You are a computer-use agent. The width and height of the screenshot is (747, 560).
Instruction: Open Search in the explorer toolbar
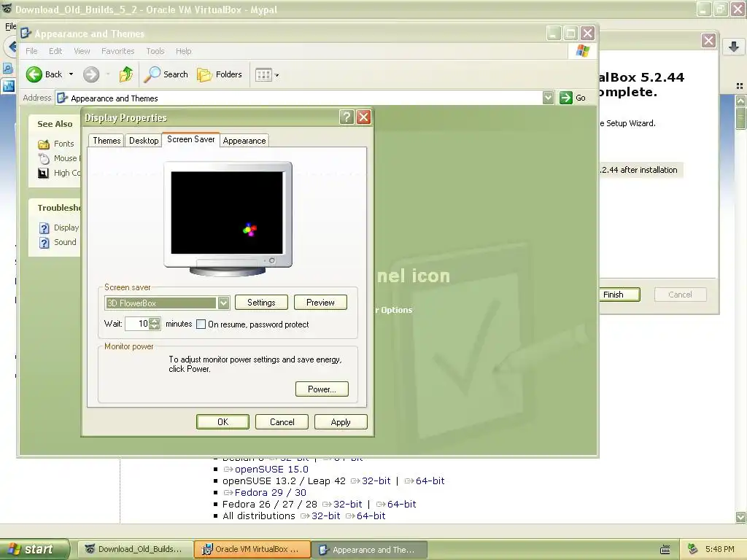[167, 74]
